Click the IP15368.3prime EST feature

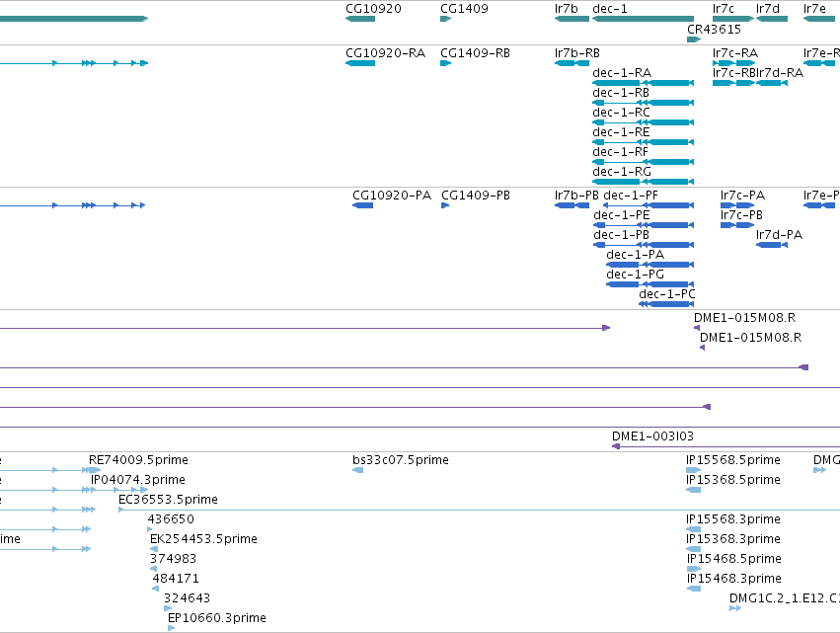pos(694,549)
